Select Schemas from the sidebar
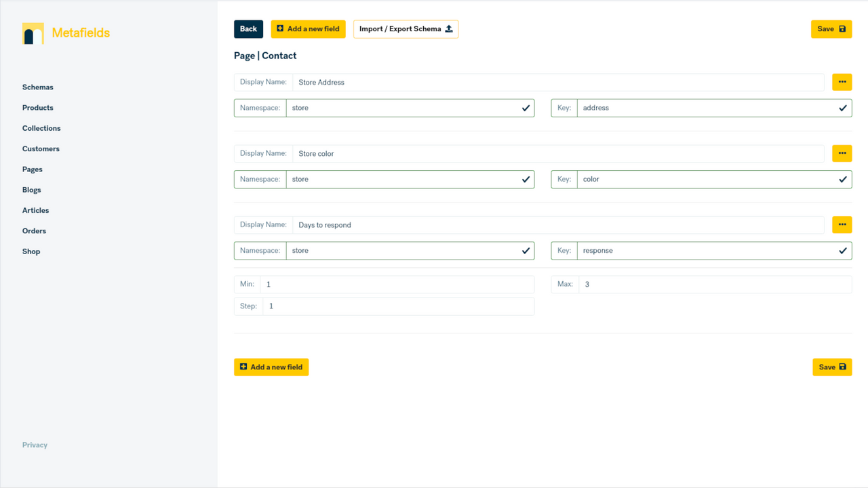 [x=37, y=87]
